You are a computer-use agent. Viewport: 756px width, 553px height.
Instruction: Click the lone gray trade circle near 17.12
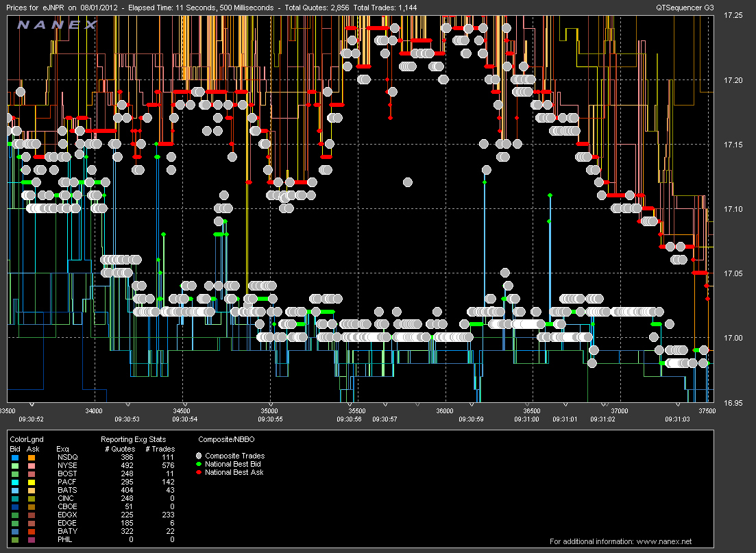tap(407, 182)
